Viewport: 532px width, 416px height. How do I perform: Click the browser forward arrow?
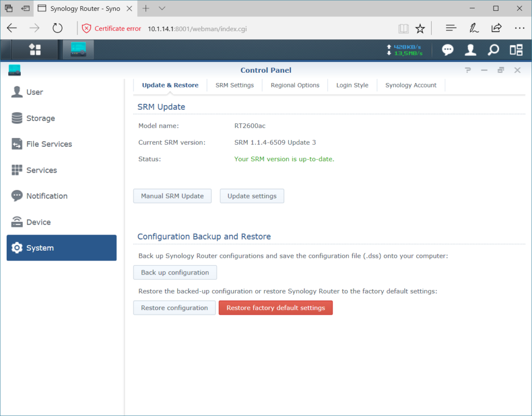pyautogui.click(x=34, y=28)
